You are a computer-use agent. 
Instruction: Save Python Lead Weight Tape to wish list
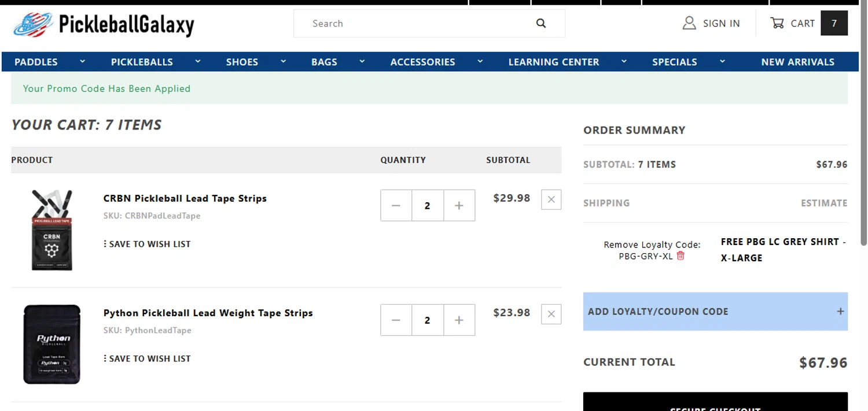[x=147, y=358]
